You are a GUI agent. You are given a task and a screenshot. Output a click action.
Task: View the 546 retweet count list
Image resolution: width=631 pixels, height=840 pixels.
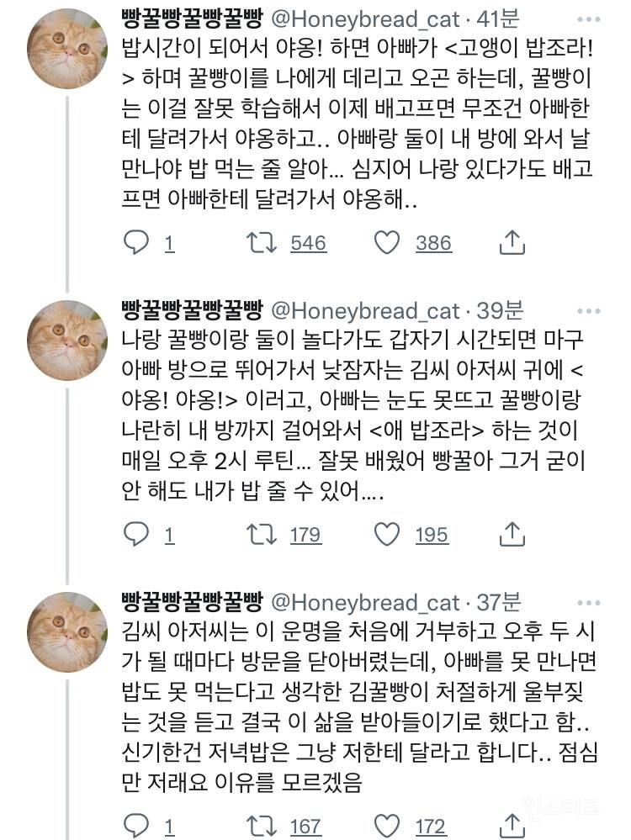pos(308,243)
